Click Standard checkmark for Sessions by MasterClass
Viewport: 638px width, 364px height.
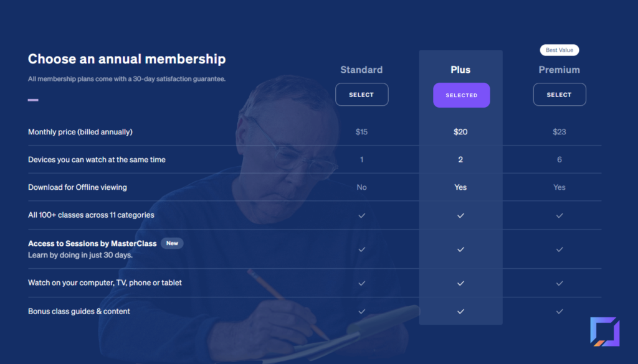[x=362, y=250]
